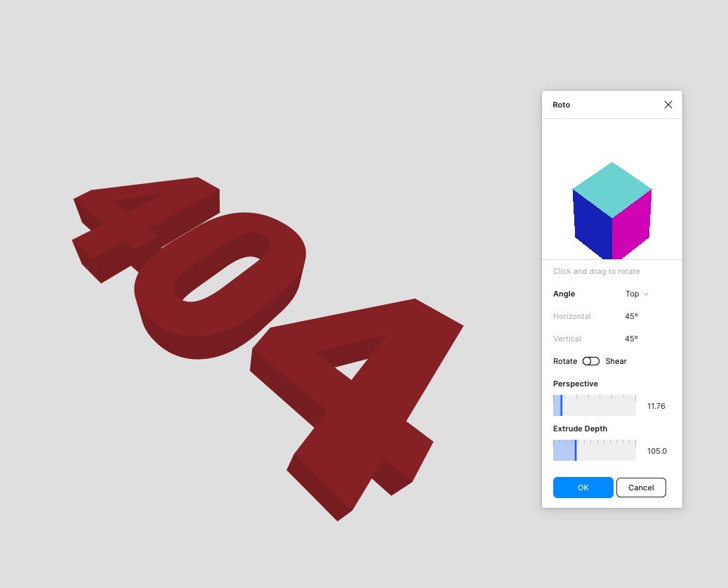Click the Perspective value 11.76

656,406
